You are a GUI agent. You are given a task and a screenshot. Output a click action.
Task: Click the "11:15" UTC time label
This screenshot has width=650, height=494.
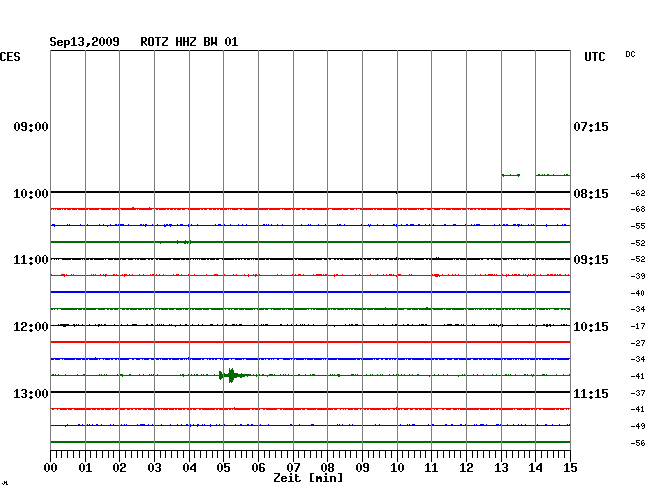591,393
